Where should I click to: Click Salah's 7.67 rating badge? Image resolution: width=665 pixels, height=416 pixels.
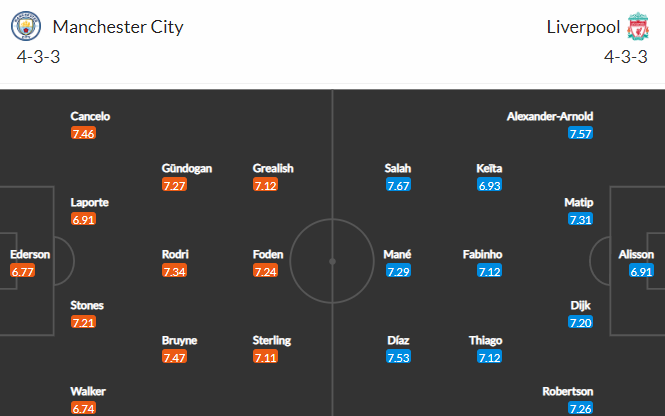(398, 185)
